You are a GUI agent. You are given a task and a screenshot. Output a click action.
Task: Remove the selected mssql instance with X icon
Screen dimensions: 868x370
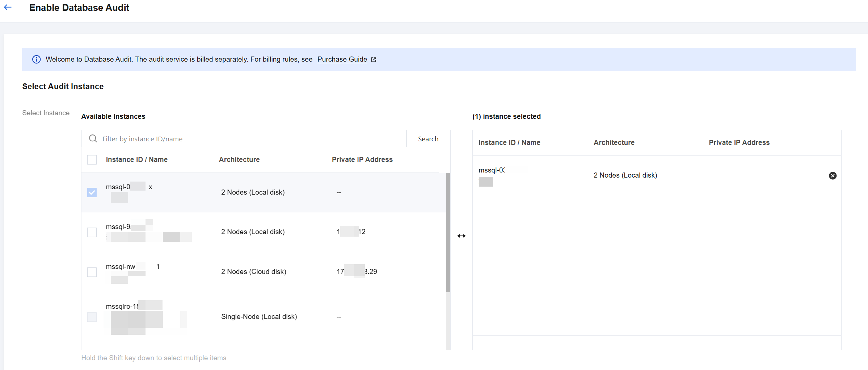coord(833,176)
